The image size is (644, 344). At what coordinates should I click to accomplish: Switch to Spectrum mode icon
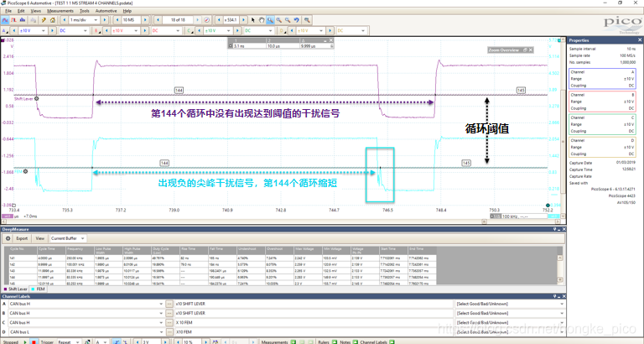(23, 20)
